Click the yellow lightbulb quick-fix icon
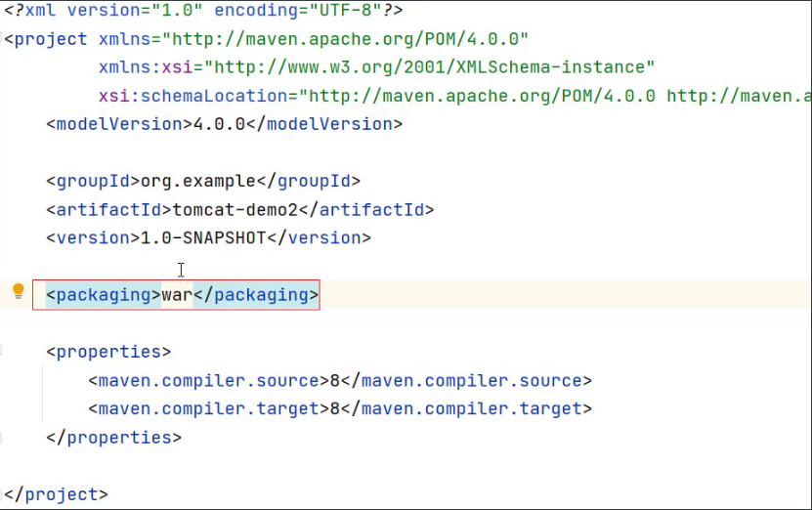This screenshot has height=510, width=812. 19,291
